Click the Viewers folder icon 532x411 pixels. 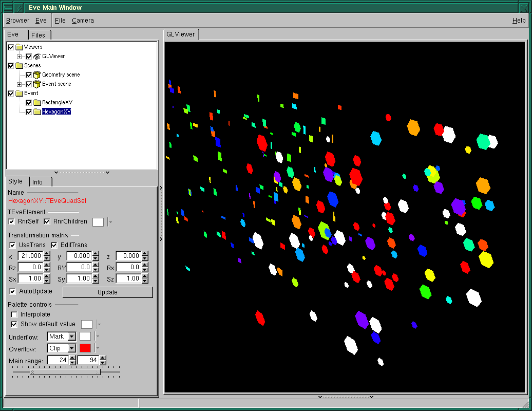point(20,47)
